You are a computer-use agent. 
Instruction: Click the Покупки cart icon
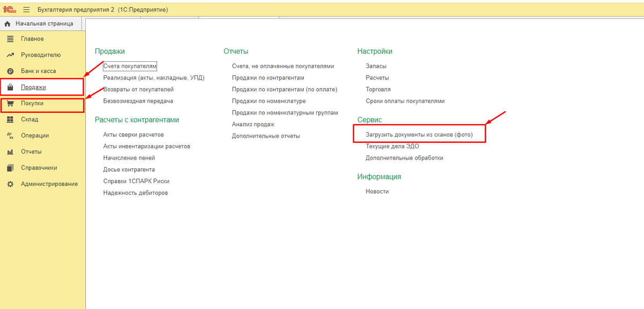tap(10, 103)
